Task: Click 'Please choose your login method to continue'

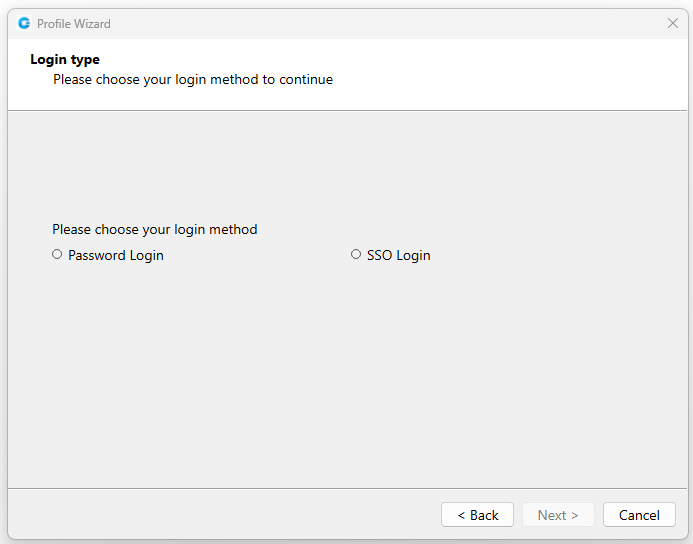Action: coord(193,80)
